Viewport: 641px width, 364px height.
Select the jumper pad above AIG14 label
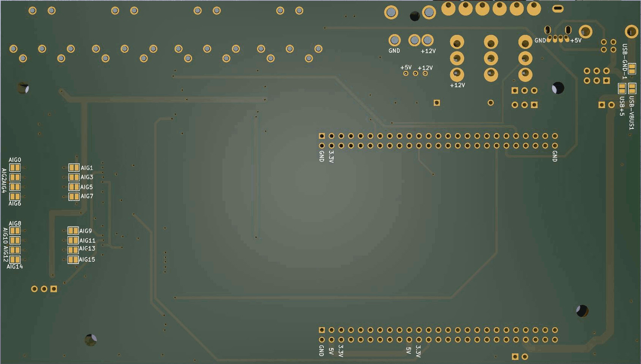15,260
